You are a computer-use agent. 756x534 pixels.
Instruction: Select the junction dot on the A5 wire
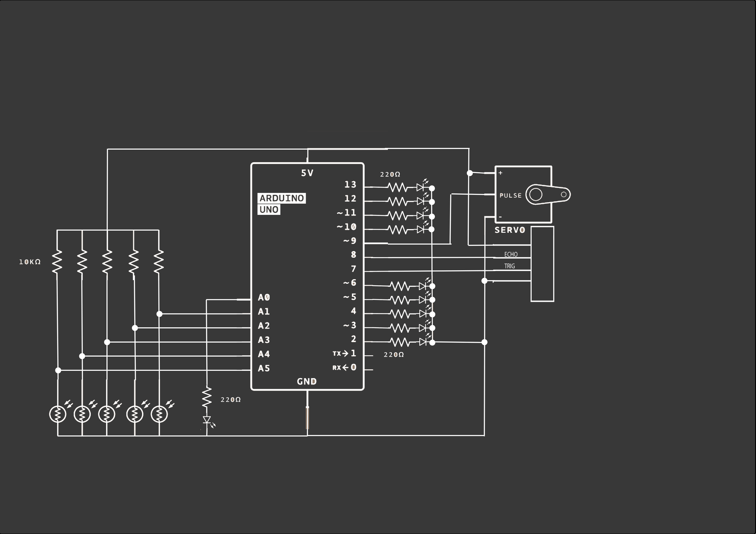tap(58, 370)
